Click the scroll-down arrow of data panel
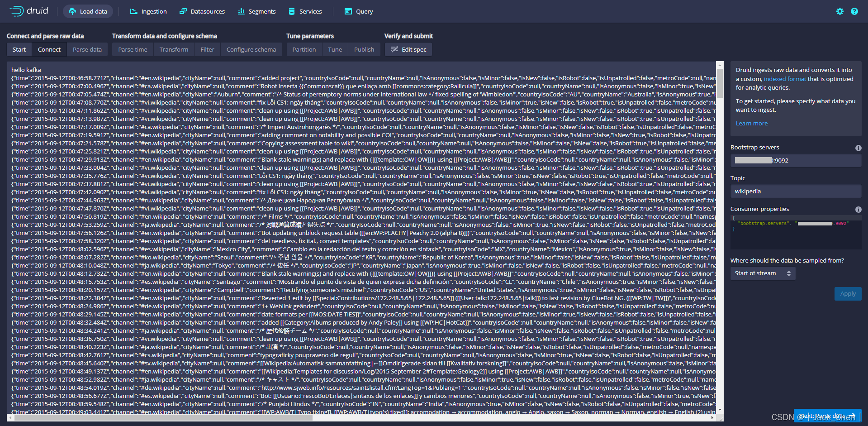 [720, 410]
